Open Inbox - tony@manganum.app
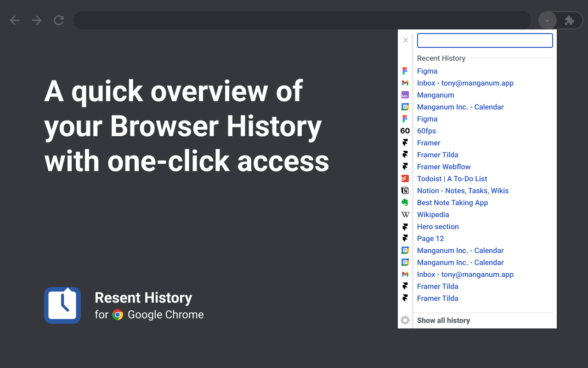 click(465, 83)
